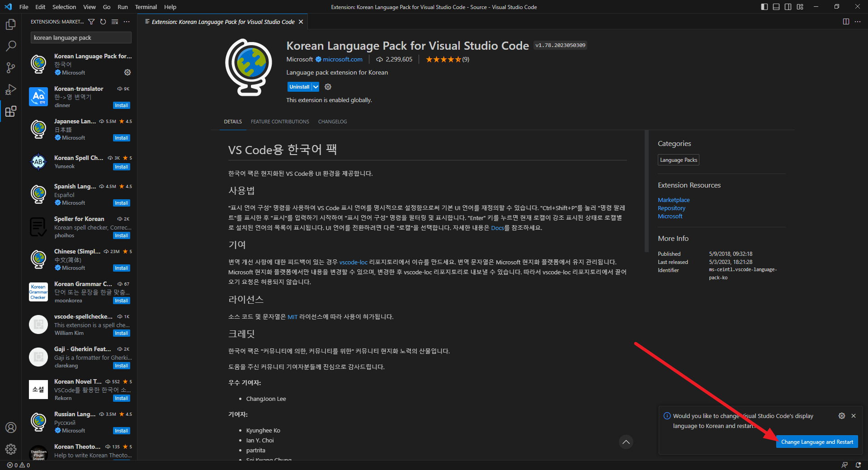Open the Docs link in usage section
This screenshot has height=470, width=868.
(x=497, y=228)
